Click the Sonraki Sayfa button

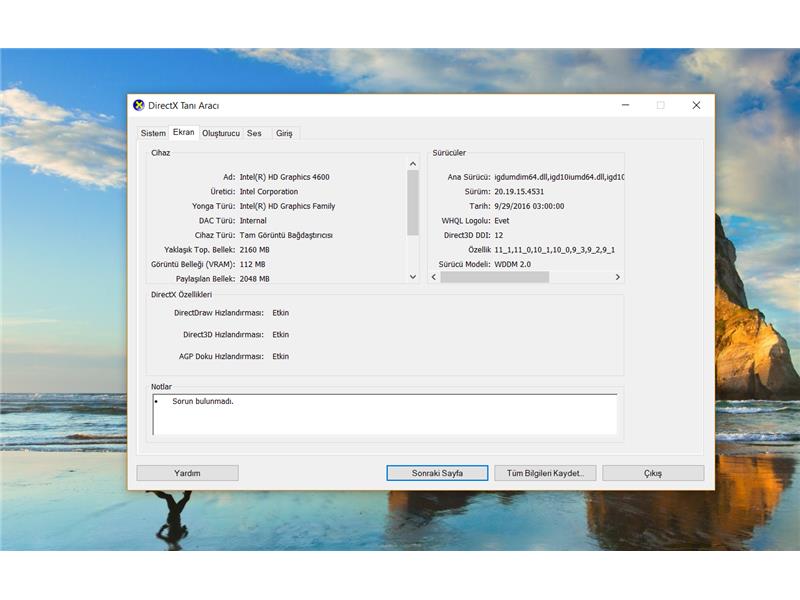[437, 473]
